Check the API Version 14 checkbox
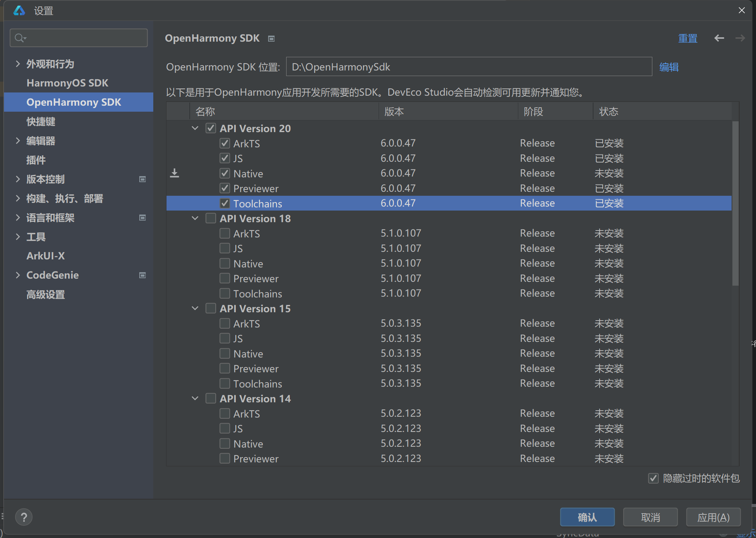This screenshot has width=756, height=538. coord(211,398)
